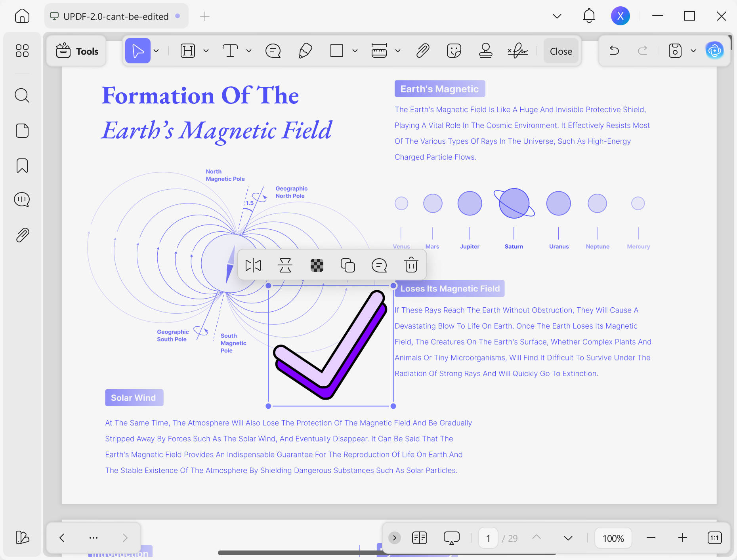Click the Close button in toolbar
The image size is (737, 560).
pos(561,51)
